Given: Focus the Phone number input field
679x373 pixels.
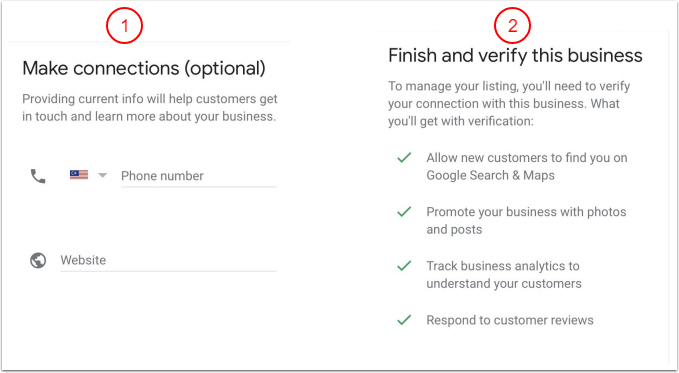Looking at the screenshot, I should point(199,176).
